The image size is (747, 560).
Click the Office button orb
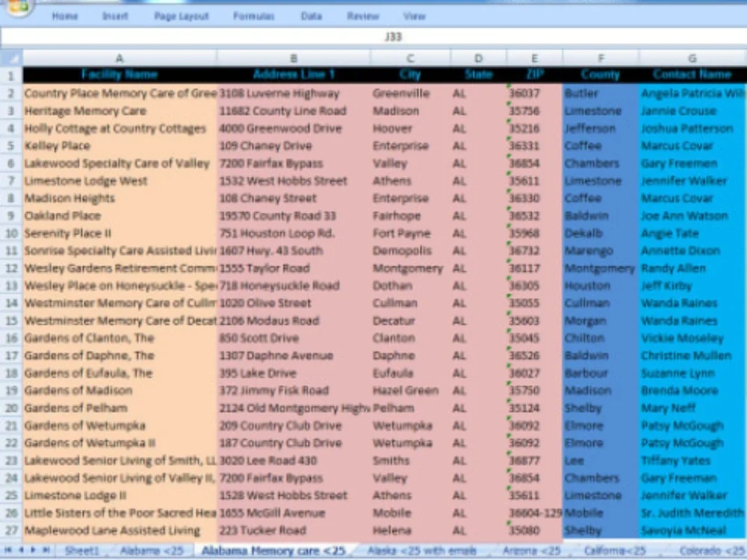(18, 6)
